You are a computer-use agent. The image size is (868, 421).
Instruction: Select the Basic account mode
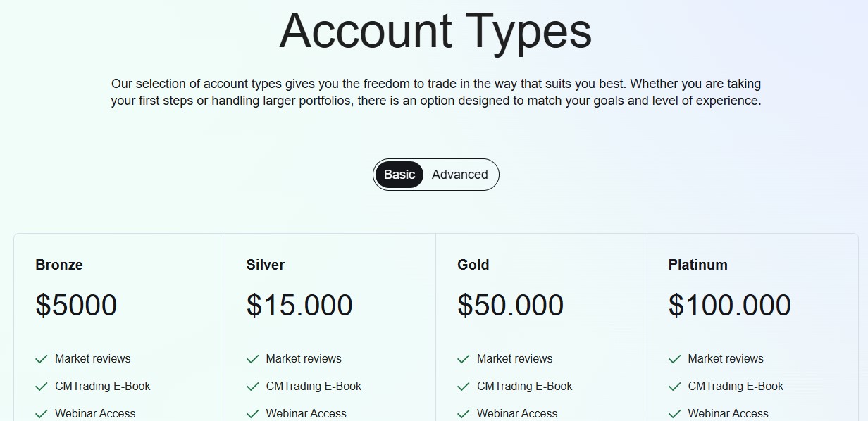[399, 174]
